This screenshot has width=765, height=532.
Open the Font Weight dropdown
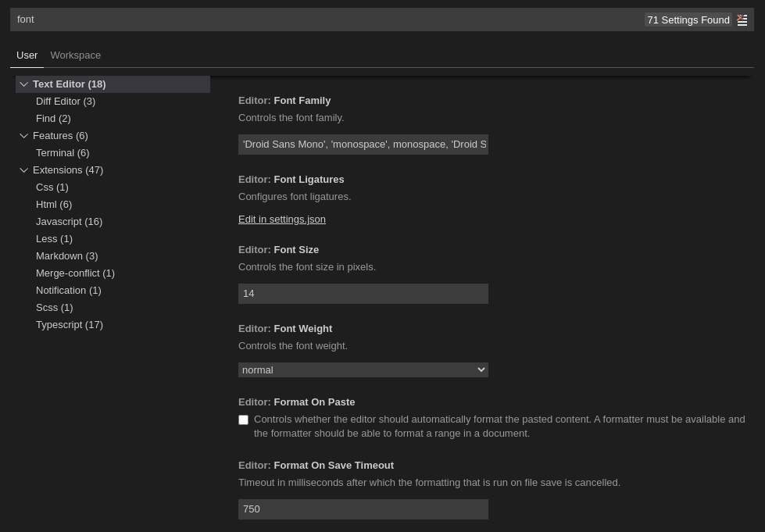363,370
